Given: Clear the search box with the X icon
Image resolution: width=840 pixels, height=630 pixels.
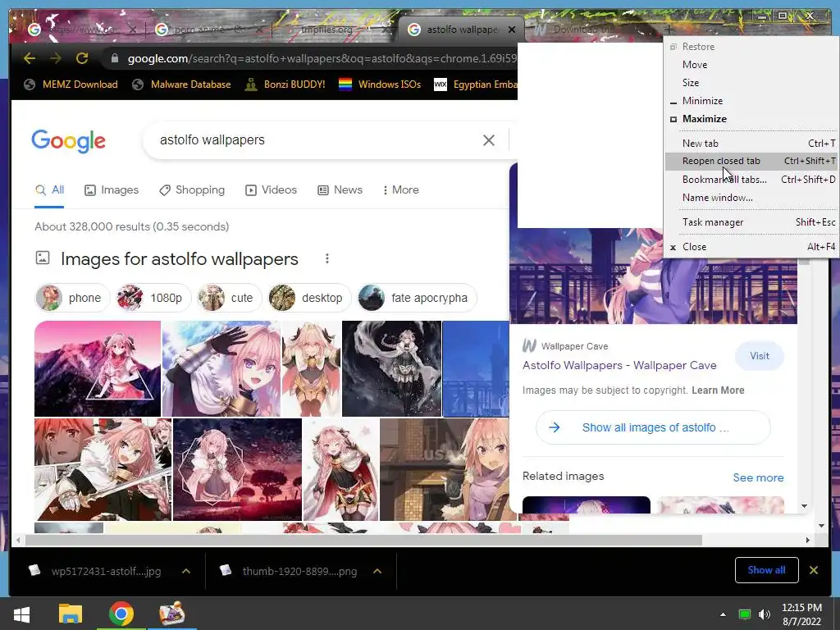Looking at the screenshot, I should tap(489, 139).
